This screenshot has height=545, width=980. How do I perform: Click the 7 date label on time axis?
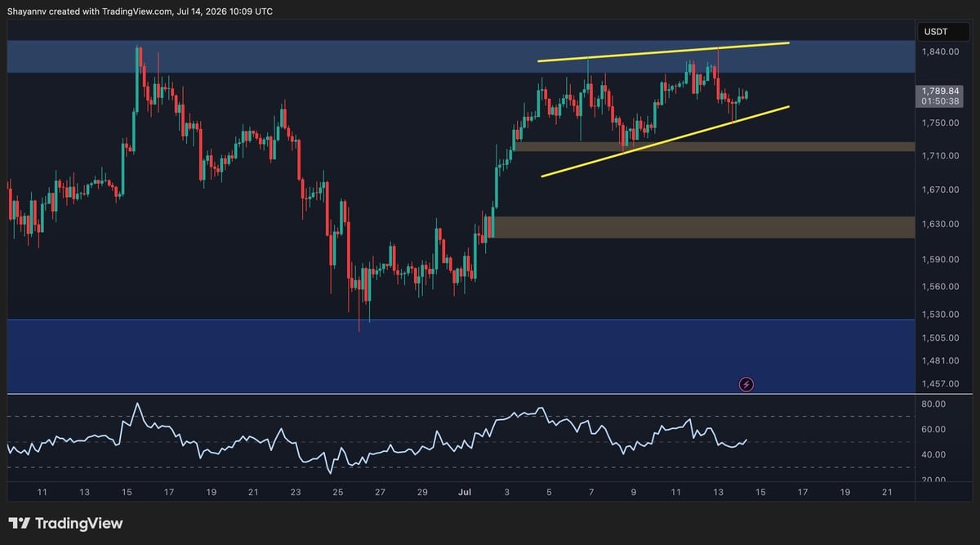click(591, 493)
